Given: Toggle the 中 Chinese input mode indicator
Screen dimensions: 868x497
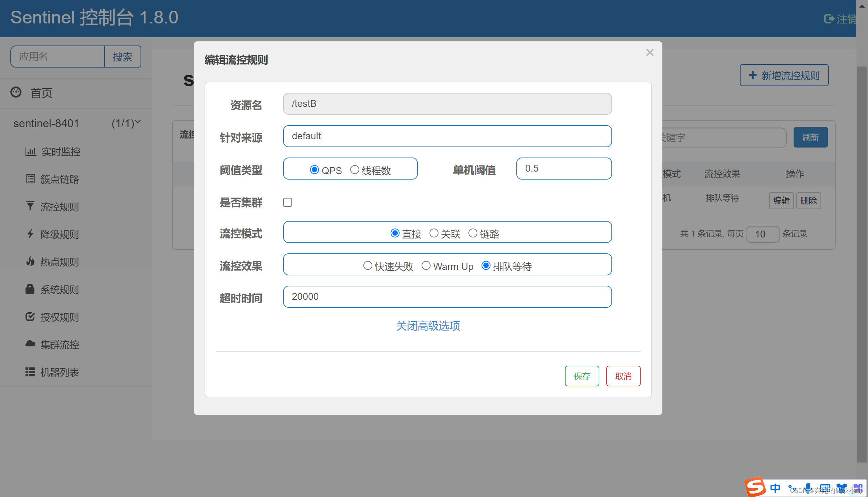Looking at the screenshot, I should (x=775, y=488).
